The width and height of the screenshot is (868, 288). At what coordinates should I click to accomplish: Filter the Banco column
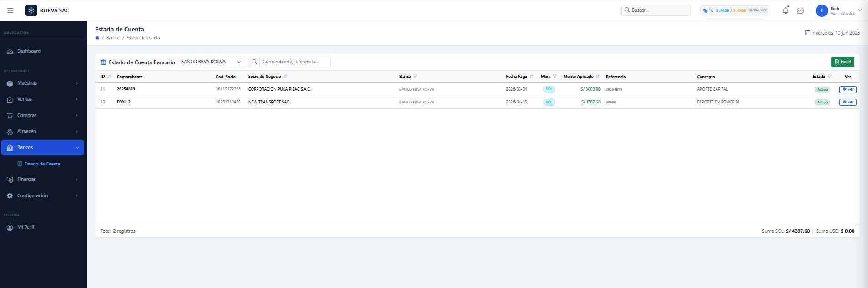pos(415,77)
